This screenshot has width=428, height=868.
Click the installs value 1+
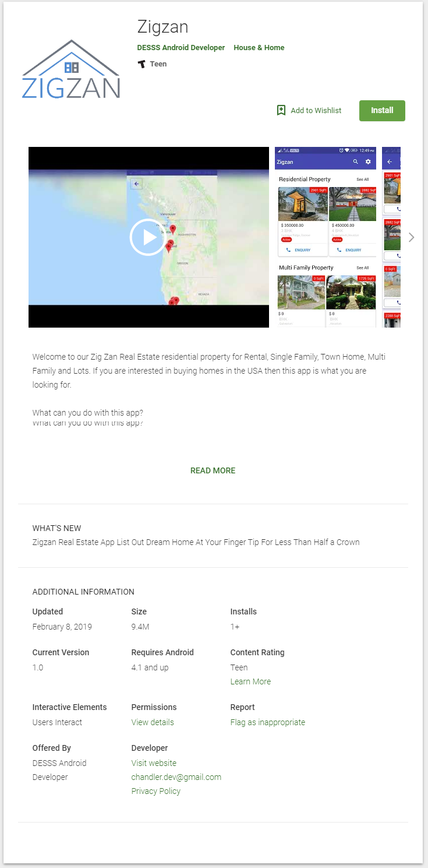pos(235,627)
